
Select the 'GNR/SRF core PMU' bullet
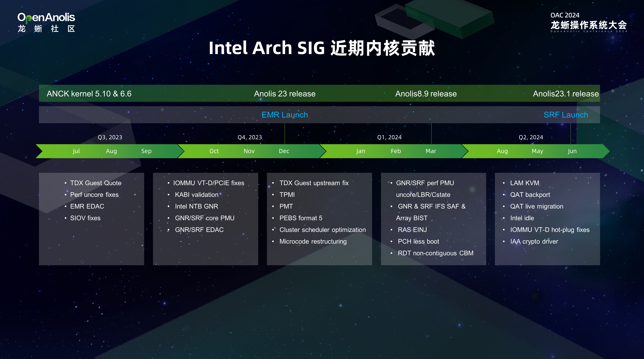click(x=205, y=218)
